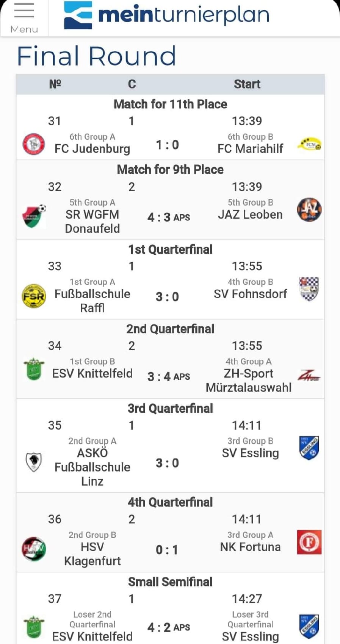The image size is (340, 644).
Task: Click FC Mariahilf yellow team logo
Action: pyautogui.click(x=309, y=144)
